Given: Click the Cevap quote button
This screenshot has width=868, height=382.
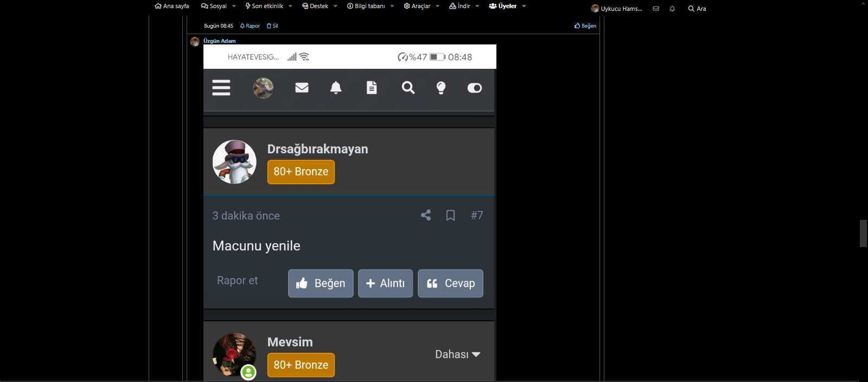Looking at the screenshot, I should 450,283.
